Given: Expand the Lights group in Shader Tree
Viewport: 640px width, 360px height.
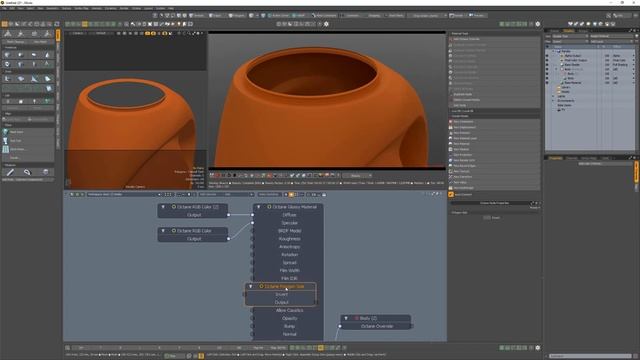Looking at the screenshot, I should pos(553,96).
